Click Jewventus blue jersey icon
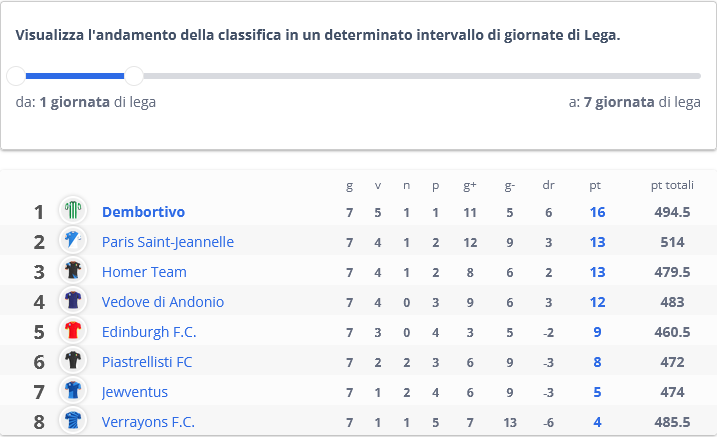Viewport: 717px width, 437px height. [73, 391]
